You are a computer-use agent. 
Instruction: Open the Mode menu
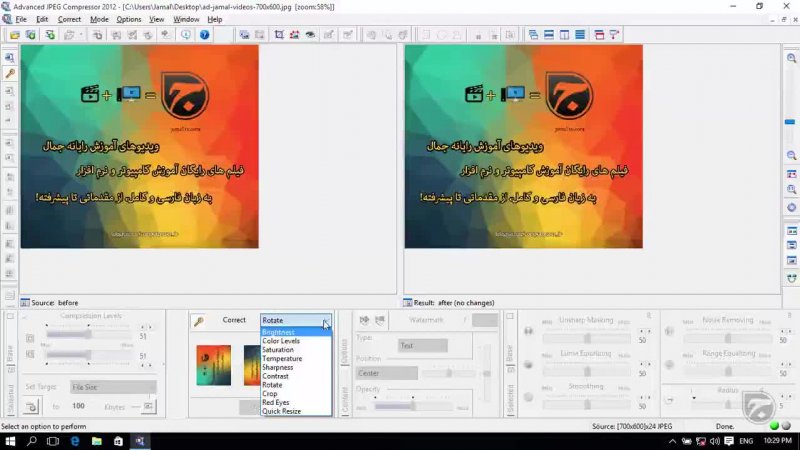pyautogui.click(x=99, y=19)
